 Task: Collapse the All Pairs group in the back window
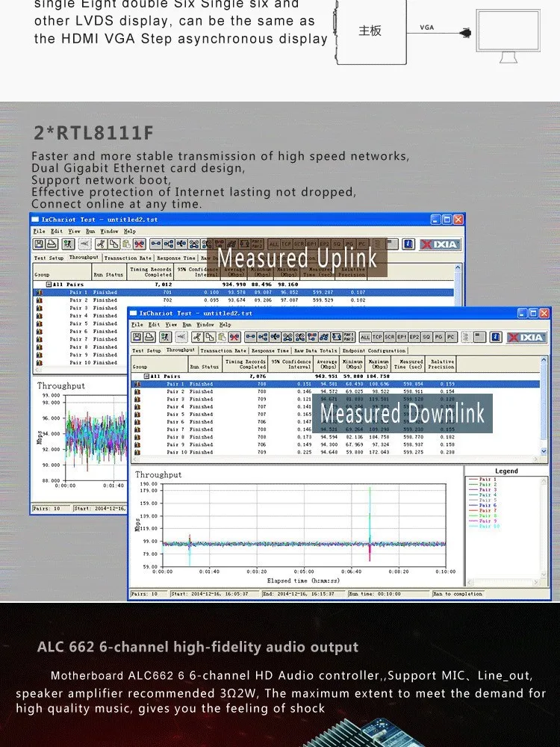point(49,285)
